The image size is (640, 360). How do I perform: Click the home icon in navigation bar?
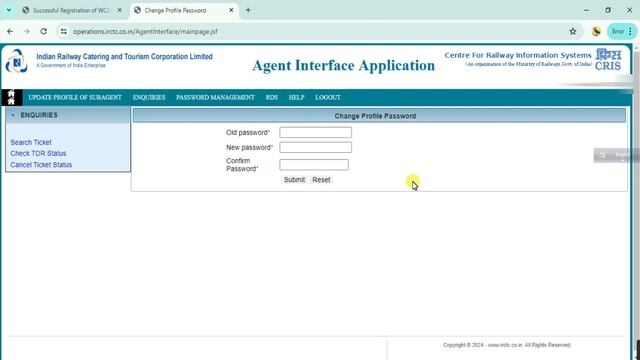[x=11, y=98]
